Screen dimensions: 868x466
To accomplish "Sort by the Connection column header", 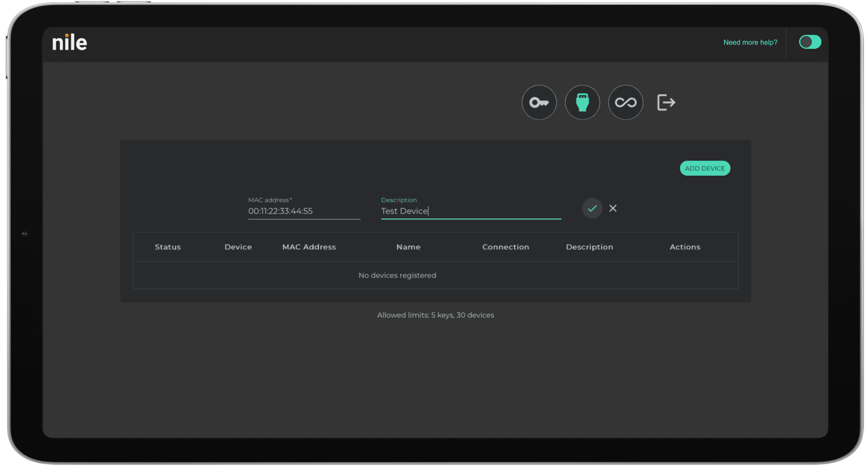I will point(506,247).
